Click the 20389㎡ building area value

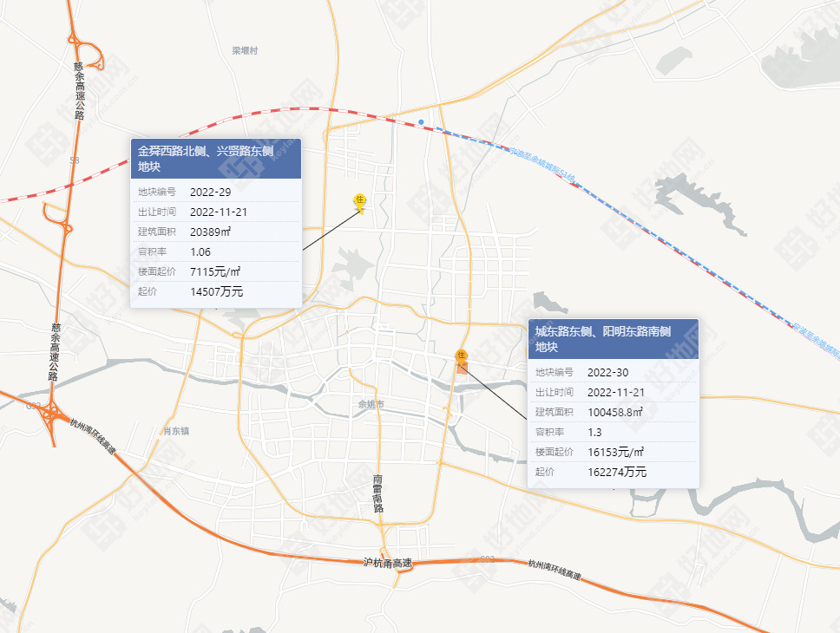click(x=210, y=232)
